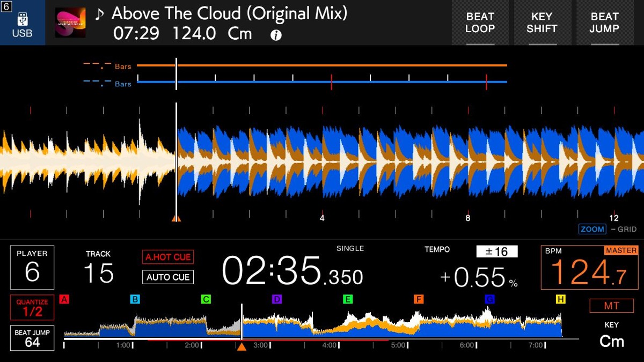Select hot cue D marker
Screen dimensions: 644x362
click(277, 299)
